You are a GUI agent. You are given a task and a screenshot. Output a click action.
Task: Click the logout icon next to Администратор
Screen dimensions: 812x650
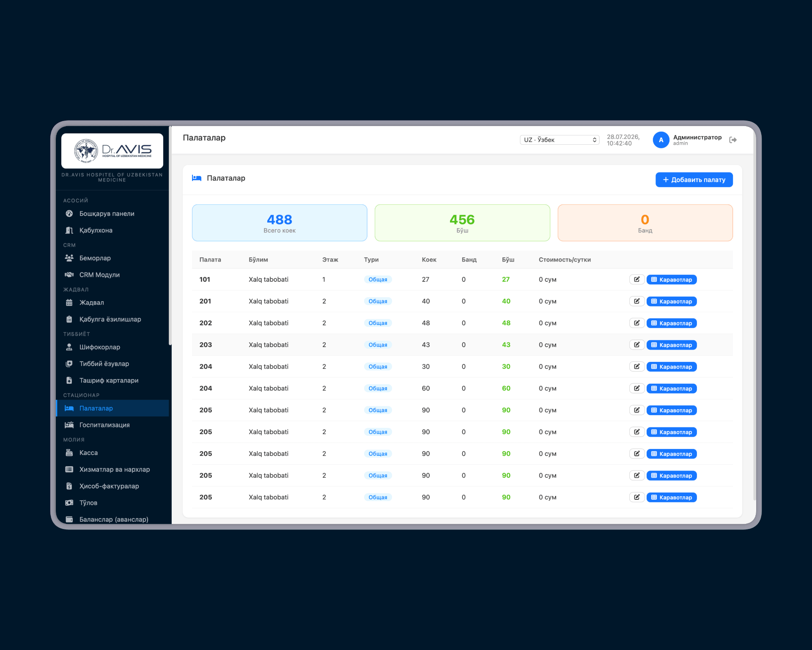pyautogui.click(x=733, y=140)
